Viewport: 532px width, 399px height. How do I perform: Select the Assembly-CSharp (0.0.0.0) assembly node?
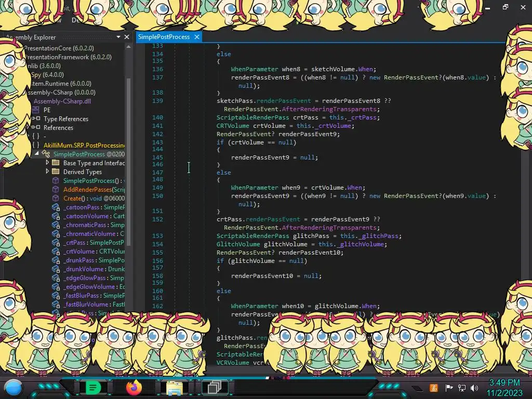(x=61, y=92)
